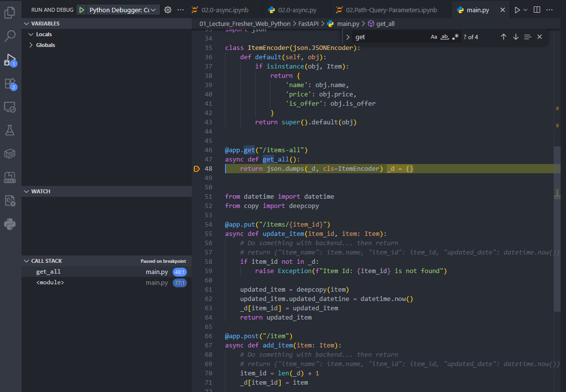This screenshot has width=566, height=392.
Task: Click the 48:1 line badge
Action: pos(180,272)
